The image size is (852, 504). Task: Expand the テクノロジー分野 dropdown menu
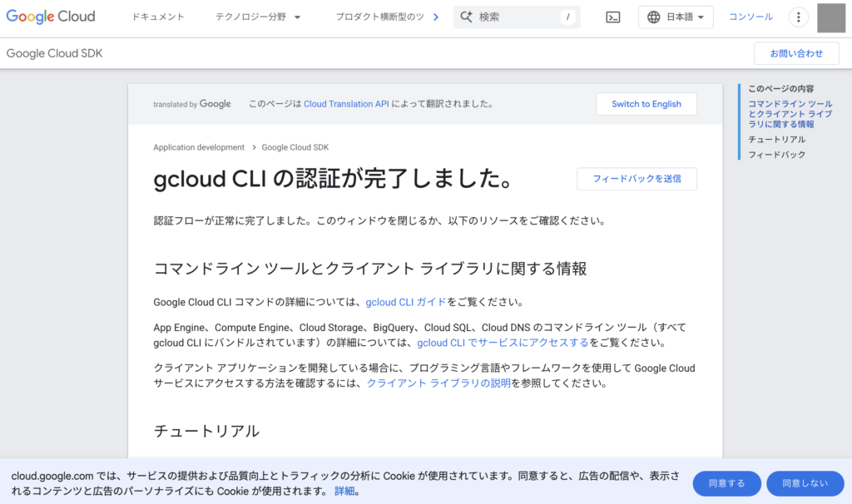(258, 17)
